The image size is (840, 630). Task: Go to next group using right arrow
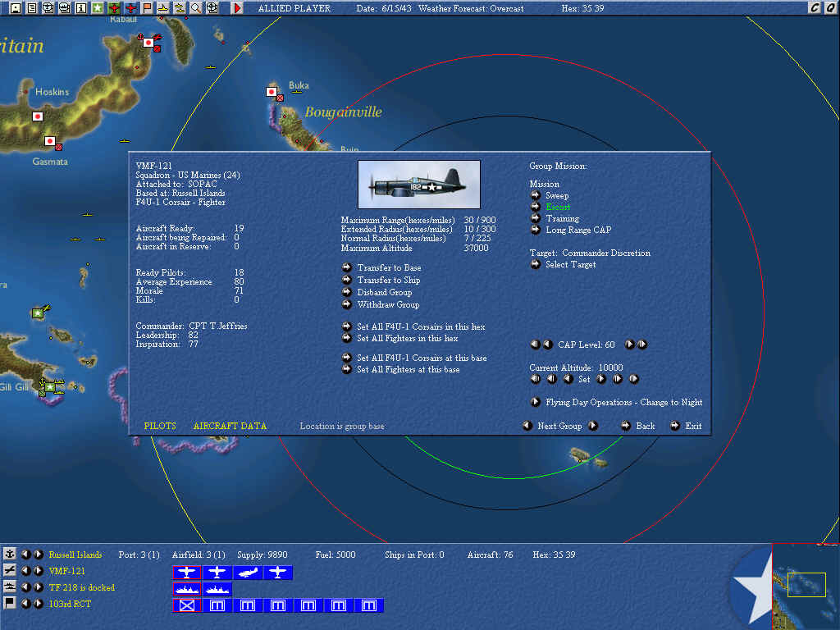coord(592,426)
